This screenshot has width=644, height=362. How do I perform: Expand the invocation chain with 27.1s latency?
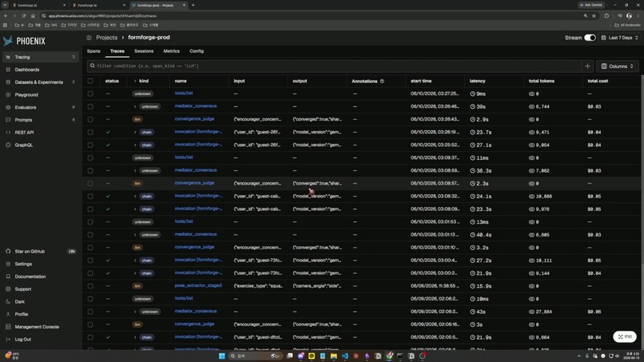[x=135, y=145]
